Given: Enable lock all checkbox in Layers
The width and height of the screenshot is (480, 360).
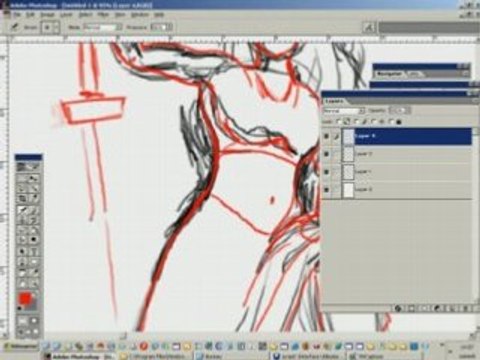Looking at the screenshot, I should pyautogui.click(x=390, y=122).
